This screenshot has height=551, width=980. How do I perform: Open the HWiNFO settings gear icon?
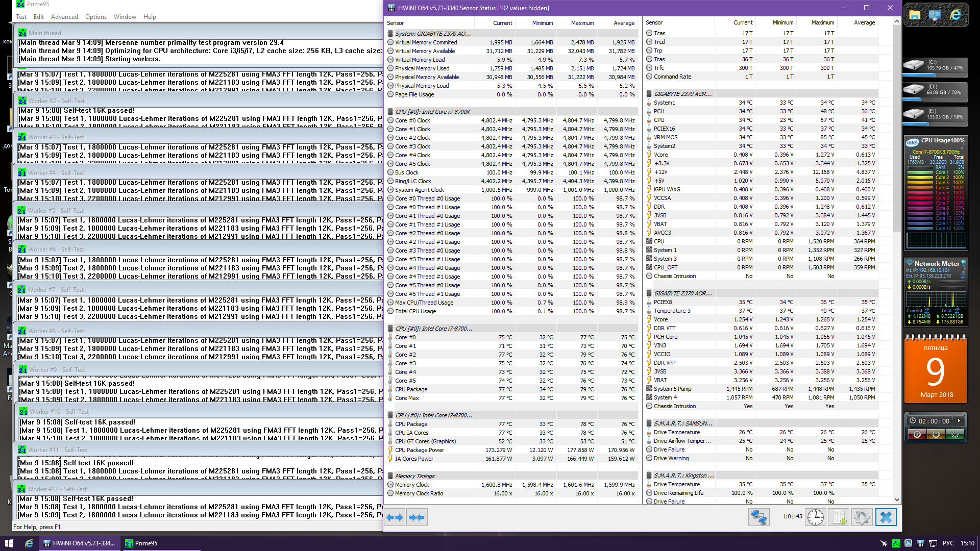coord(862,517)
